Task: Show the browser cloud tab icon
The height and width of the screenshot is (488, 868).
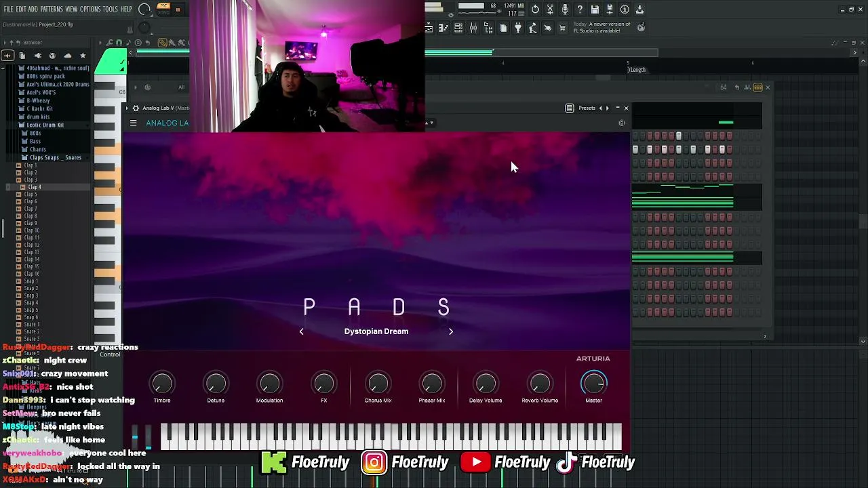Action: (67, 56)
